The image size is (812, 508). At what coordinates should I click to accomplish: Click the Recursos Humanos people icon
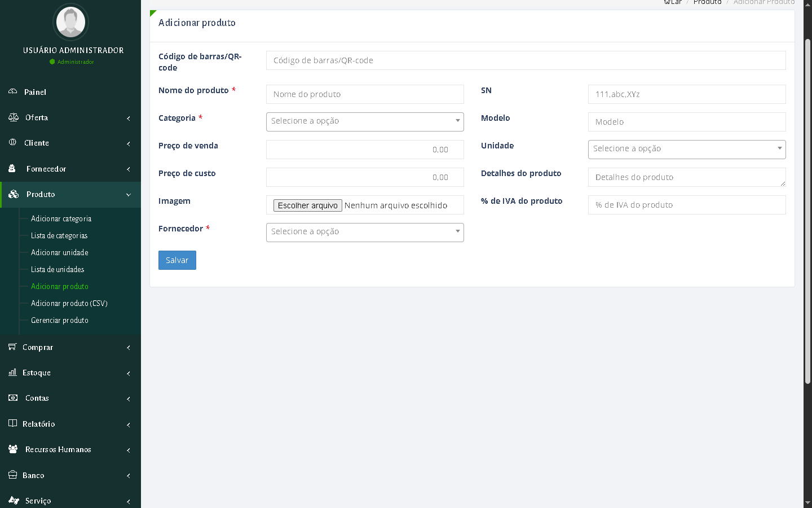coord(14,449)
